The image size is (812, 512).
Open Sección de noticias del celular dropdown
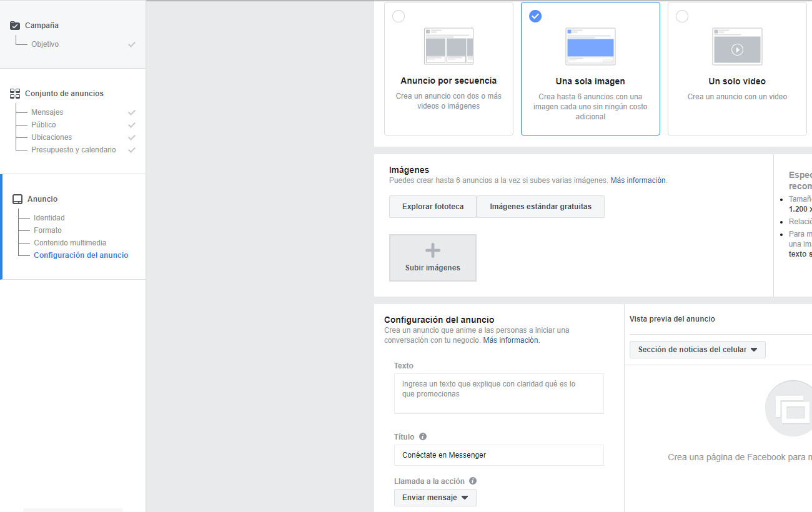click(x=697, y=350)
